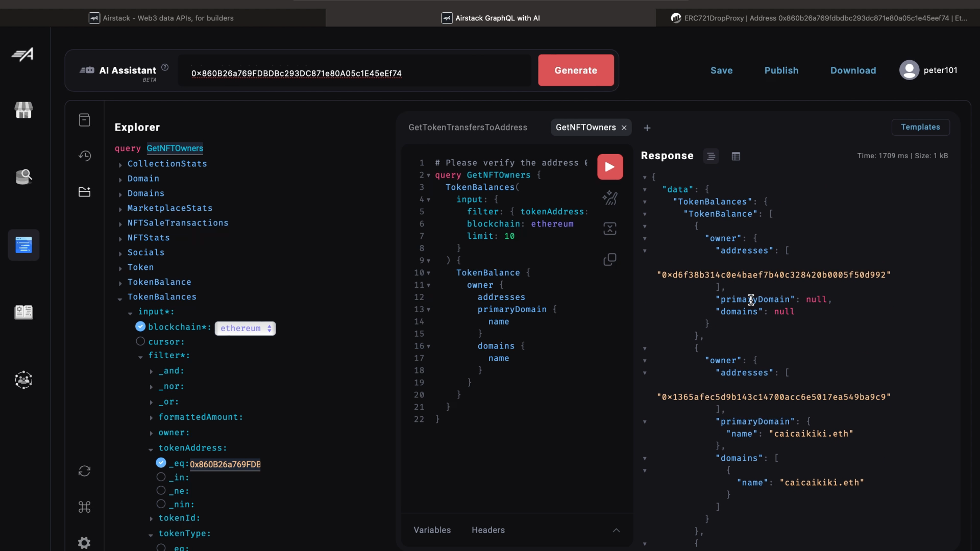Viewport: 980px width, 551px height.
Task: Open the Variables tab
Action: [x=432, y=530]
